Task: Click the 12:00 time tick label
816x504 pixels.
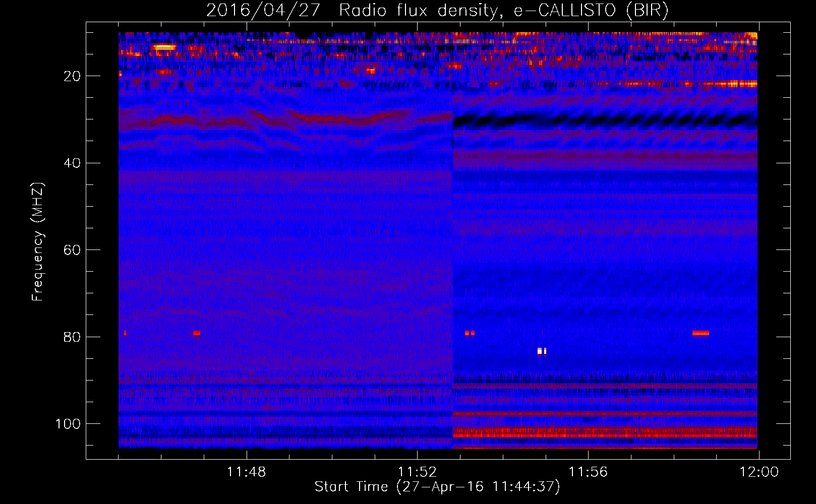Action: pyautogui.click(x=759, y=472)
